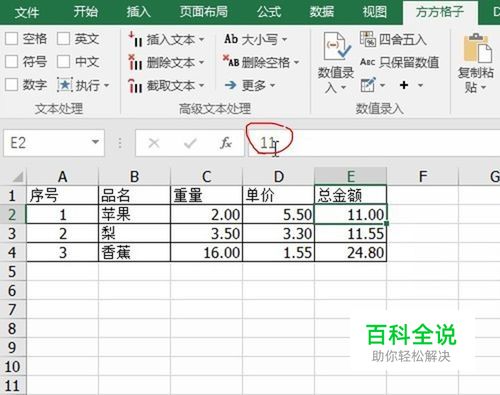Expand the 截取文本 dropdown arrow

point(201,86)
